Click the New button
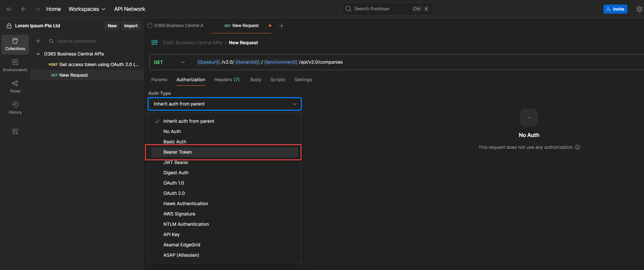This screenshot has width=644, height=270. click(112, 26)
